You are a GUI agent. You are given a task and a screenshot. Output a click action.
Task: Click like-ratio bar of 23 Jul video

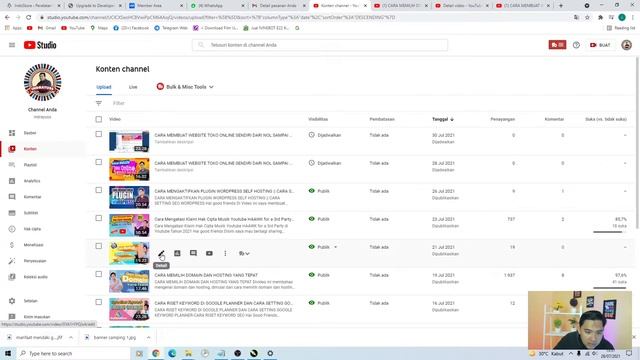pos(610,232)
